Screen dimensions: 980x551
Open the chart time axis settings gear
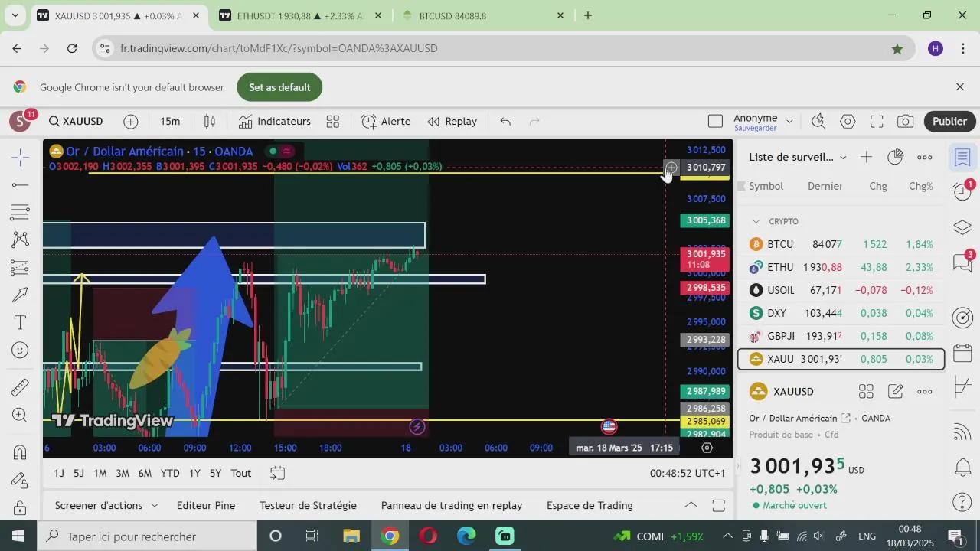pyautogui.click(x=707, y=448)
